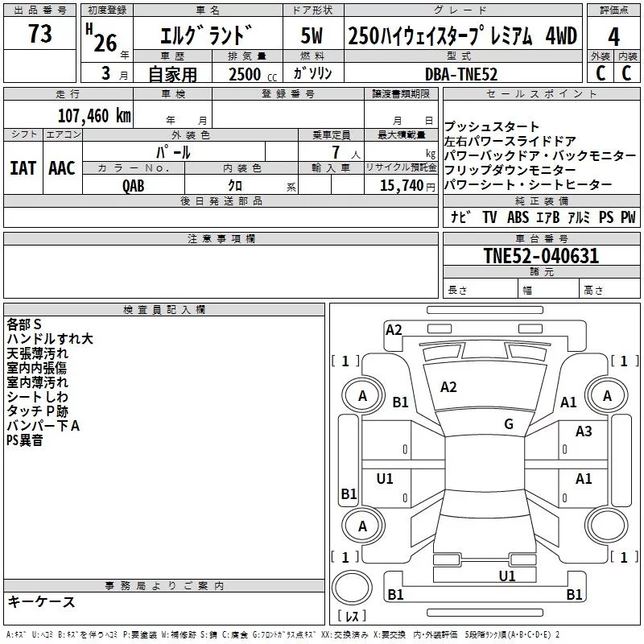Viewport: 644px width, 644px height.
Task: Click the grade 250ハイウェイスタープレミアム 4WD
Action: click(462, 35)
